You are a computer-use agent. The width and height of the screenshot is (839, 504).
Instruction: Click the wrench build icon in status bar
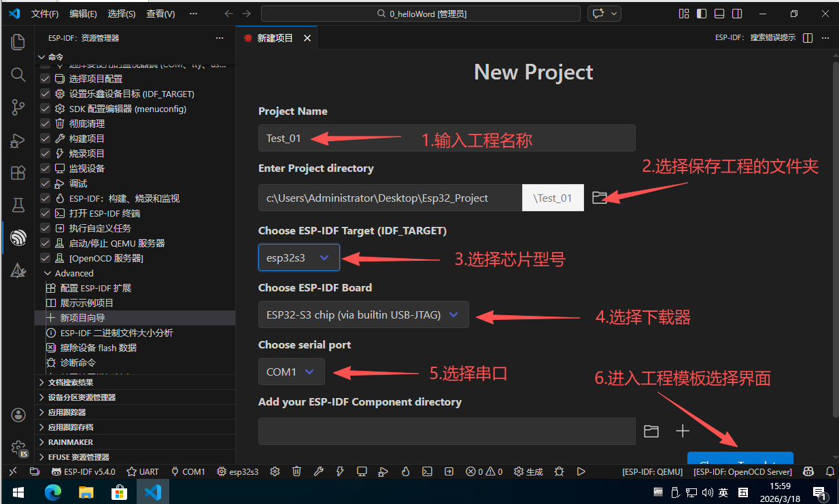318,471
